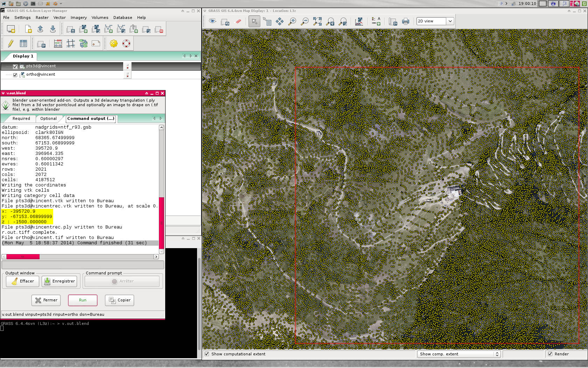Select the Pan tool

click(280, 21)
